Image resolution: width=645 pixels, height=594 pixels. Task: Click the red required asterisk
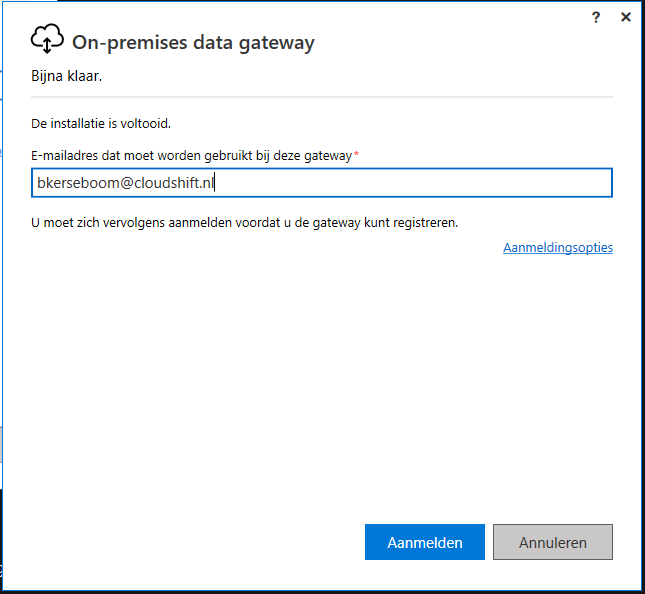click(357, 153)
